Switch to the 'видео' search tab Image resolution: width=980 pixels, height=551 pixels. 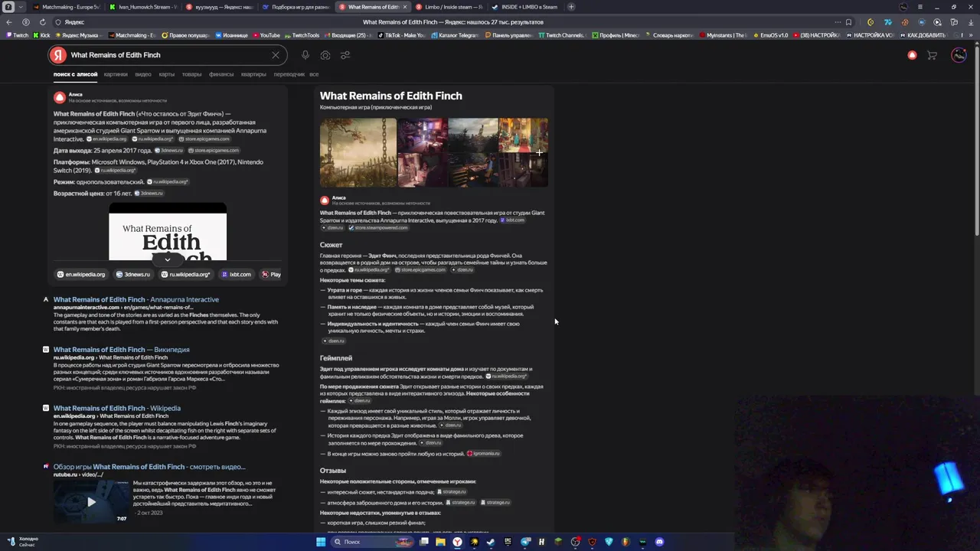tap(143, 74)
